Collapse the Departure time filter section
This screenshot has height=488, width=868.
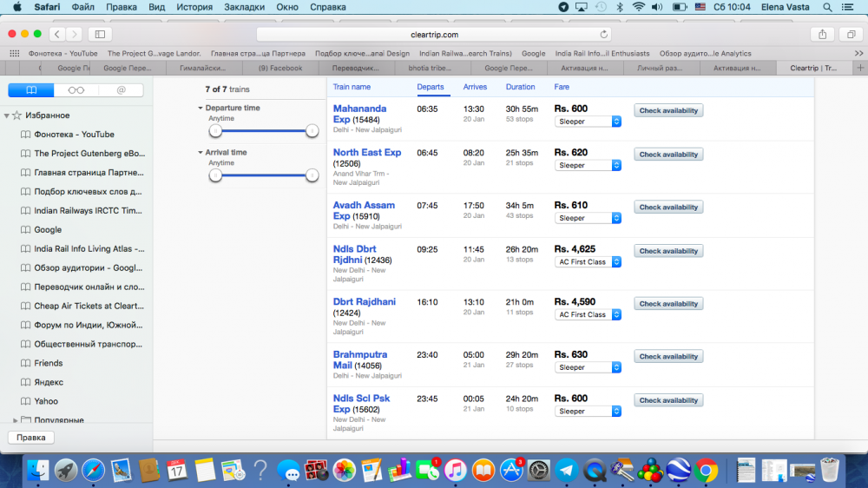[201, 108]
